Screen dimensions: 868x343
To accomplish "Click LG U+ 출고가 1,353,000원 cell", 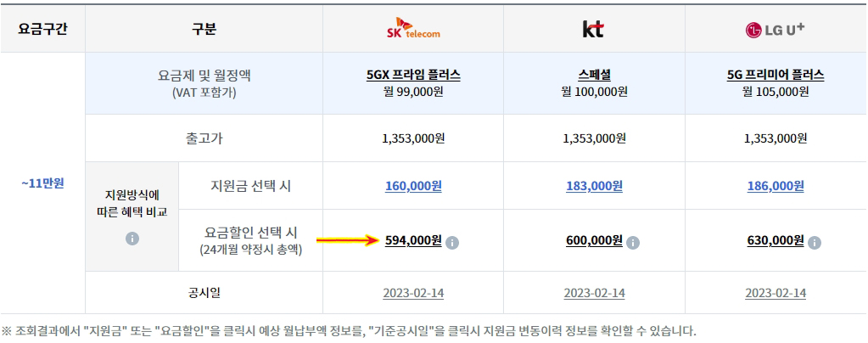I will [x=776, y=138].
